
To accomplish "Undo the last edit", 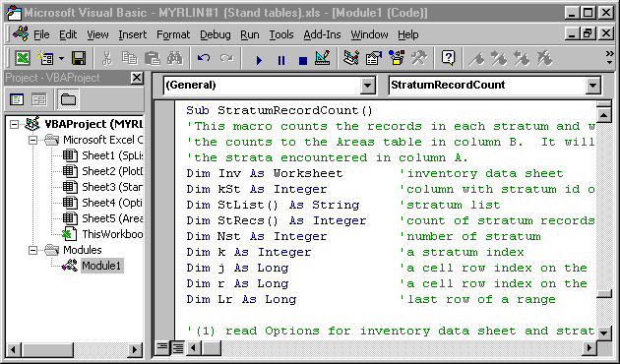I will (204, 59).
